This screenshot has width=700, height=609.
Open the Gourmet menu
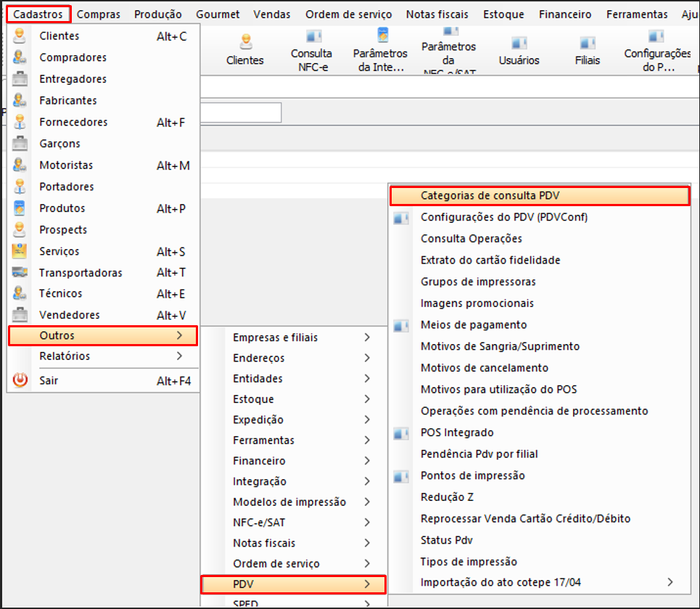(218, 15)
